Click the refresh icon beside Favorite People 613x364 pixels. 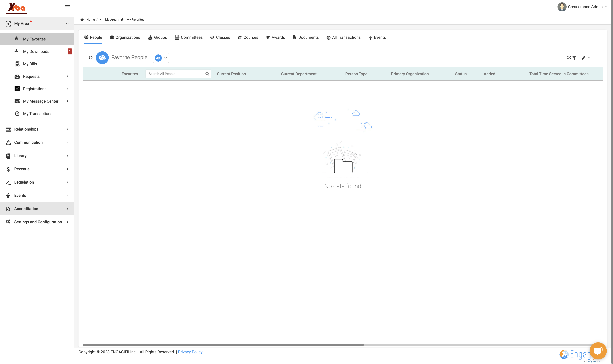(91, 58)
